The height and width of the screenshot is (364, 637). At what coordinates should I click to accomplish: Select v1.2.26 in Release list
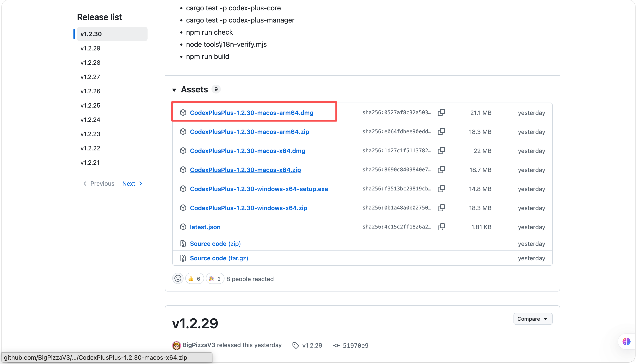coord(112,91)
